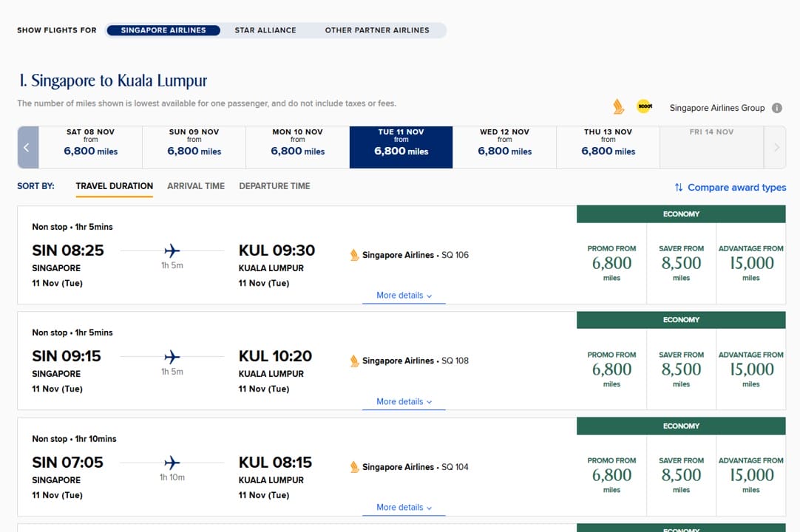Show Other Partner Airlines flights

[377, 30]
